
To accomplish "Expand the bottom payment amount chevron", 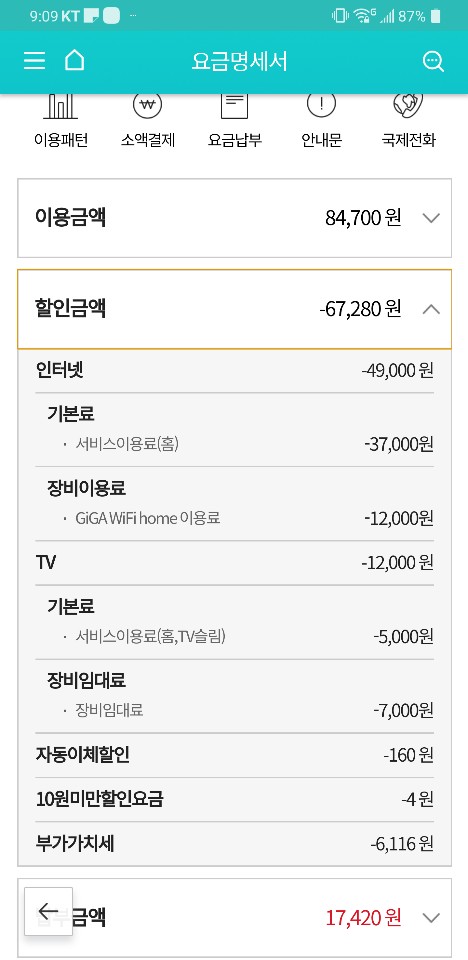I will pos(432,918).
